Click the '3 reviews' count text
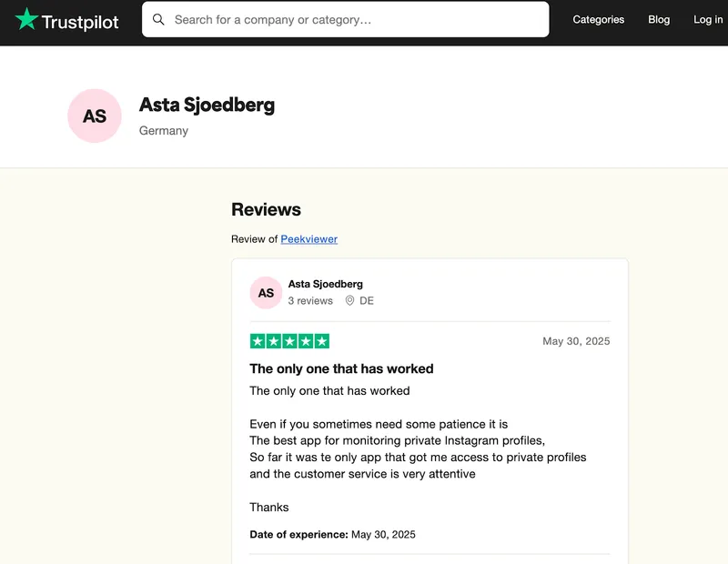The image size is (728, 564). tap(310, 301)
